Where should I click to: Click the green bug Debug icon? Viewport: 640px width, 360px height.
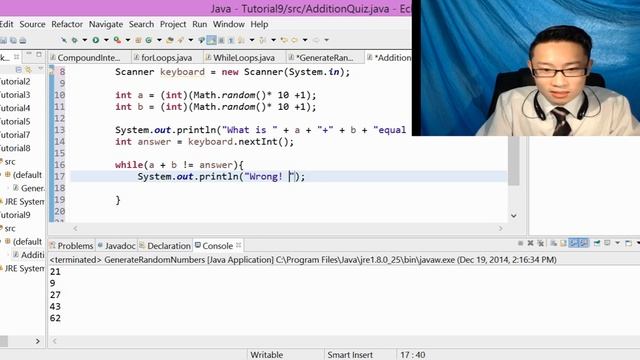pos(74,40)
